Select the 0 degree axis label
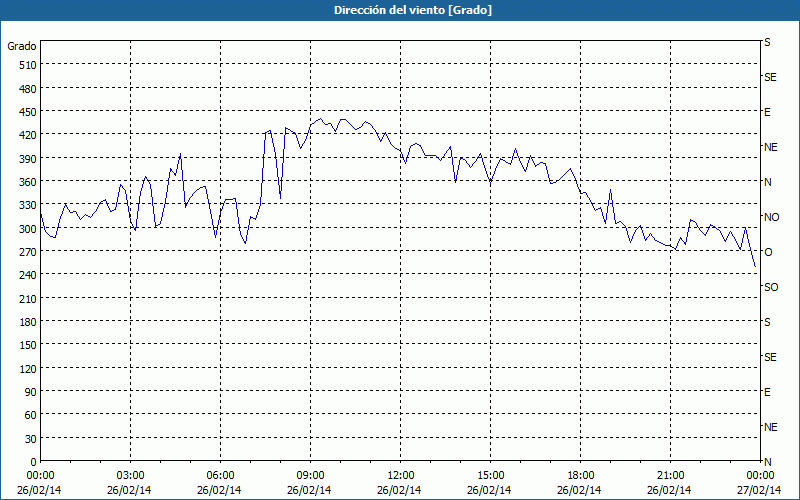800x500 pixels. pos(34,462)
